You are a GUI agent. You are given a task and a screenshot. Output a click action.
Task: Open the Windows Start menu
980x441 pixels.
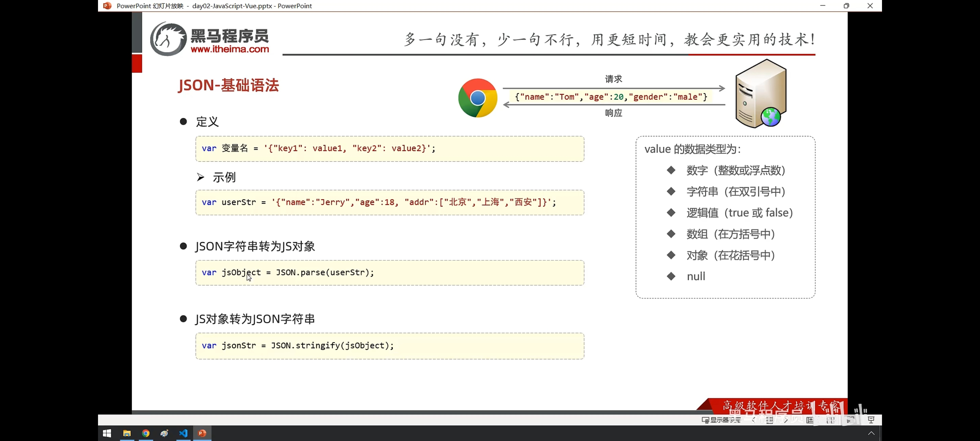[107, 433]
